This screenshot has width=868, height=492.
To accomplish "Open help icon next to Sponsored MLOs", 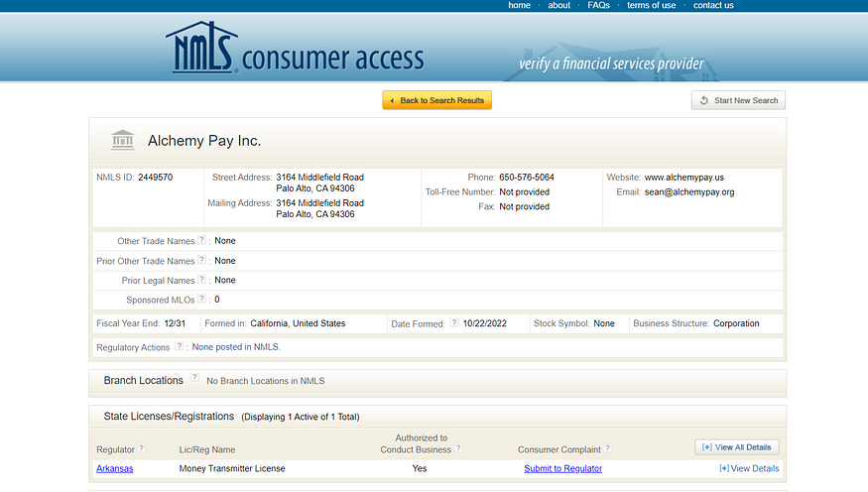I will pos(201,299).
